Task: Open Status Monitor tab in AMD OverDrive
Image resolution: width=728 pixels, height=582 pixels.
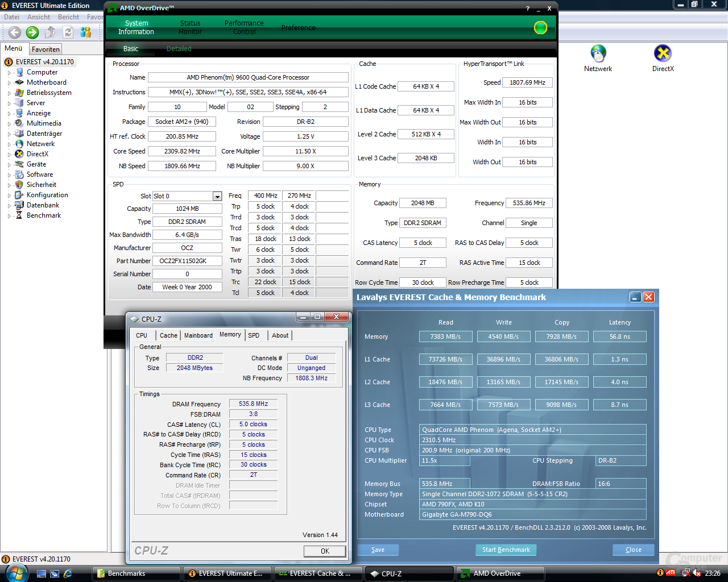Action: pos(190,27)
